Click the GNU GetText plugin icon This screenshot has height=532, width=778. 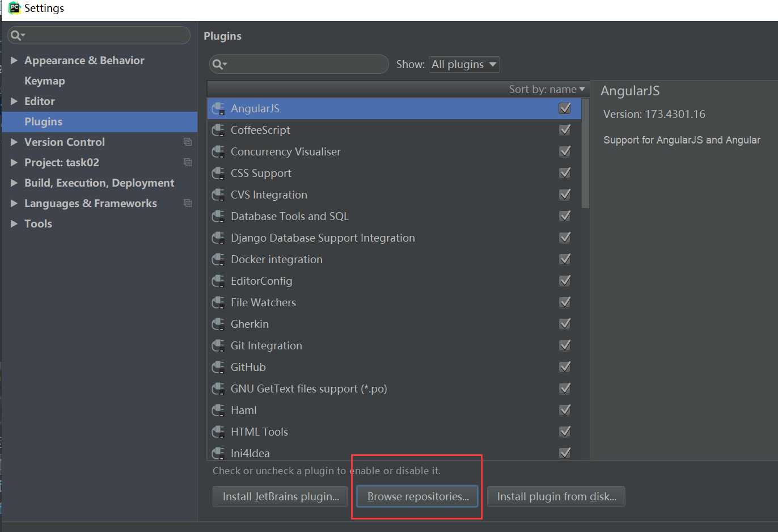pos(218,389)
